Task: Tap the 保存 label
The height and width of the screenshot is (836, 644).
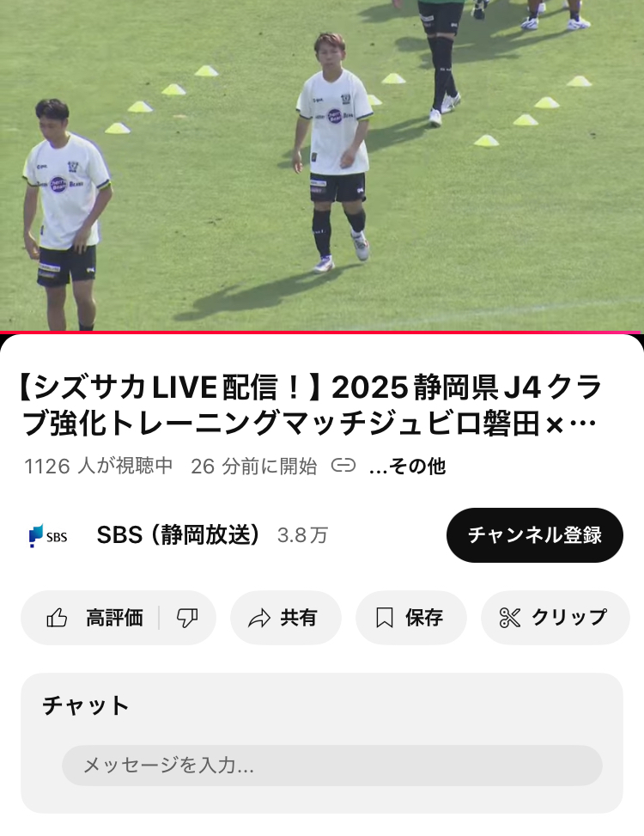Action: click(x=424, y=618)
